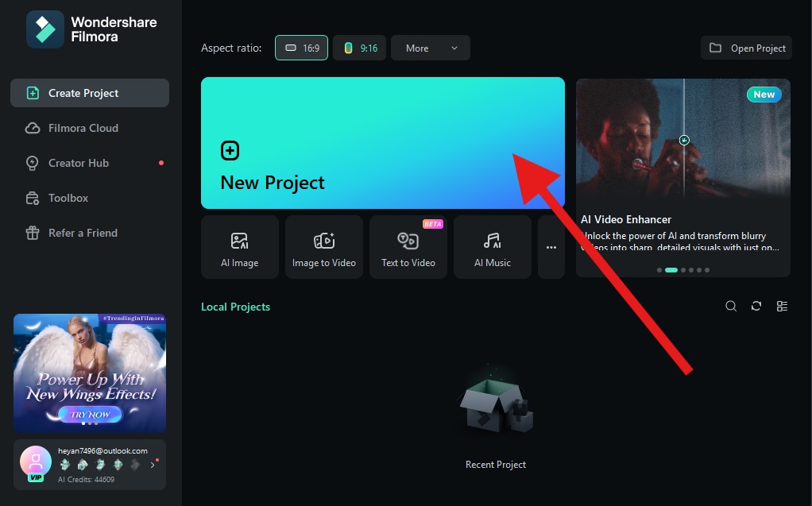The height and width of the screenshot is (506, 812).
Task: Select the 16:9 aspect ratio
Action: click(x=301, y=48)
